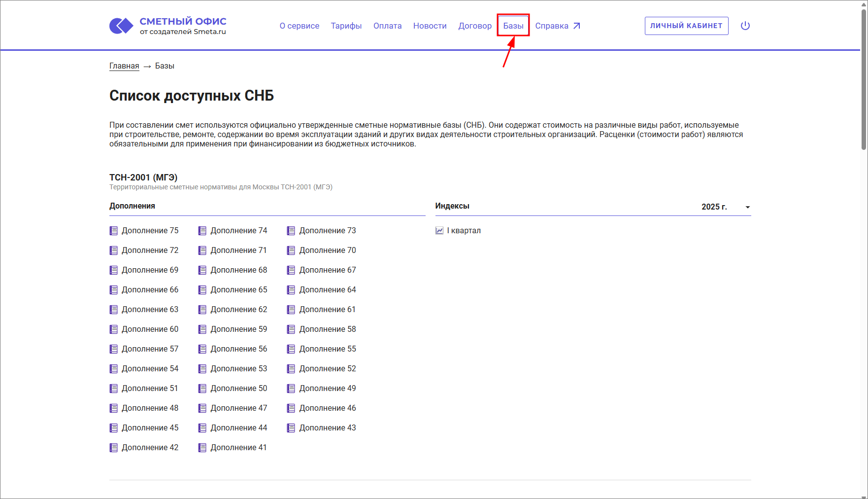Open the Новости section
The image size is (868, 499).
(430, 26)
